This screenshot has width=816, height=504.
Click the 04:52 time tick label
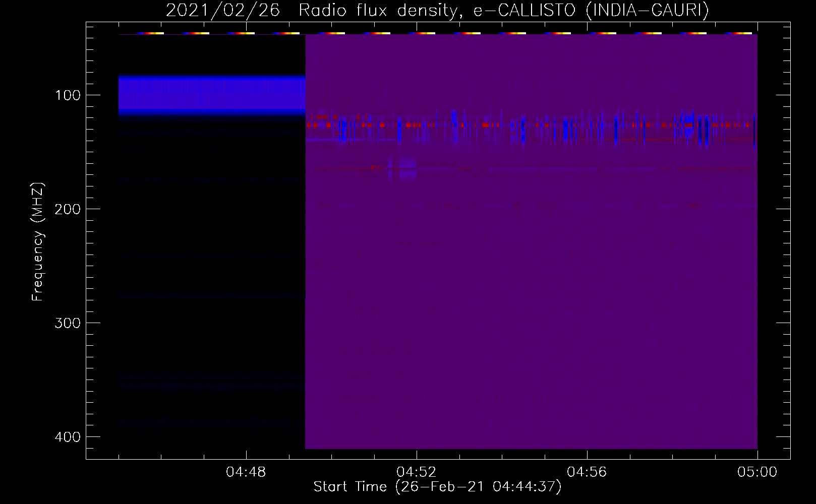coord(417,472)
